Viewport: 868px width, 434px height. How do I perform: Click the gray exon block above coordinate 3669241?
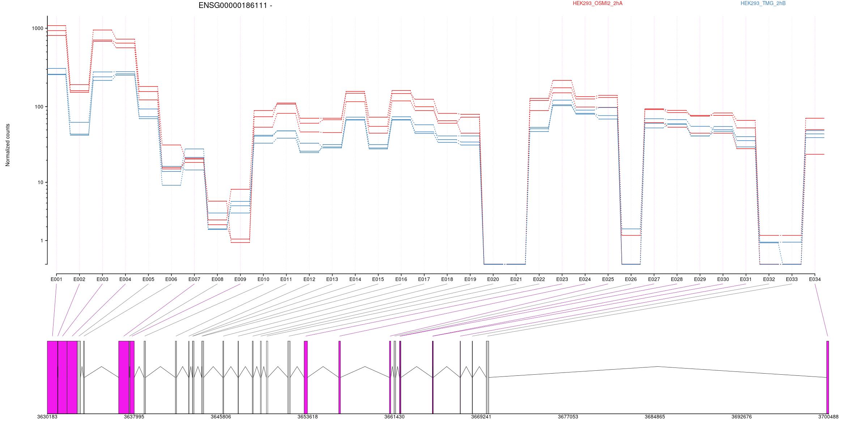click(x=488, y=377)
